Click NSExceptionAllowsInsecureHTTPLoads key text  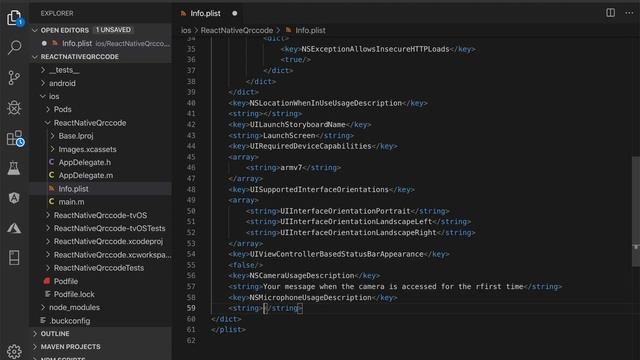pyautogui.click(x=375, y=49)
